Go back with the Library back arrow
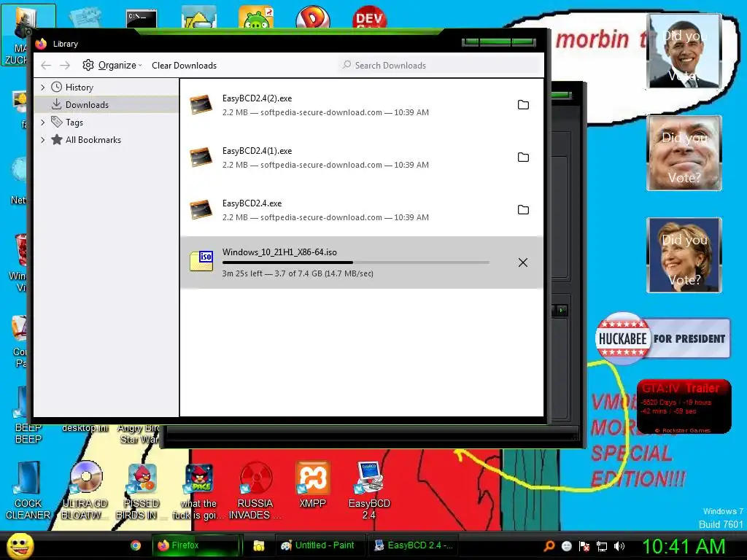This screenshot has width=747, height=560. 46,65
